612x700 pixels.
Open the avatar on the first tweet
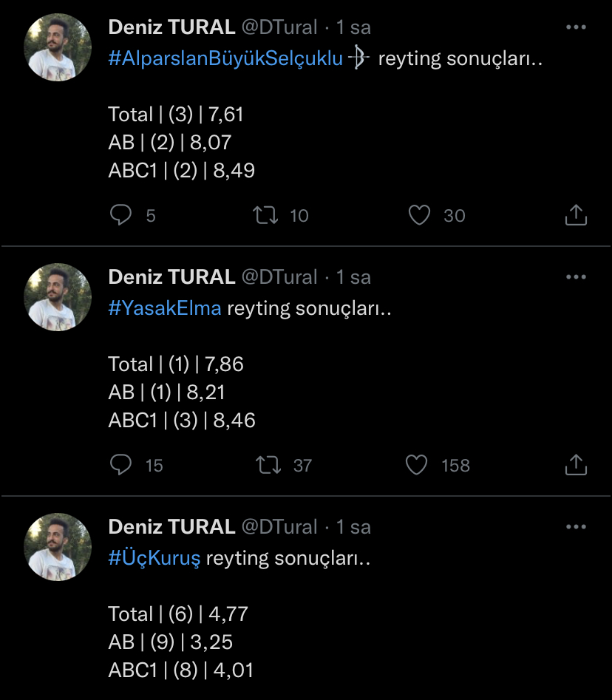pyautogui.click(x=58, y=47)
